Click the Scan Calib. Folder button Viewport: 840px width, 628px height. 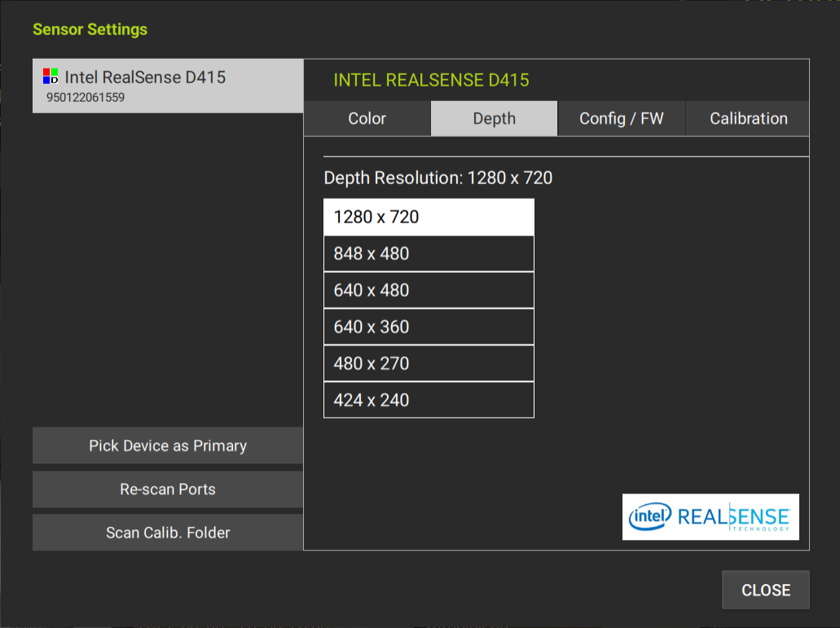168,533
